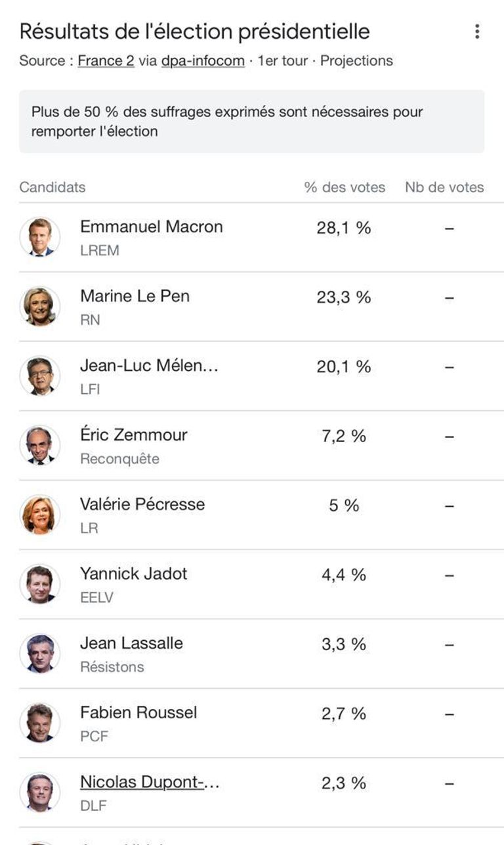Select the Emmanuel Macron candidate name

[x=152, y=227]
